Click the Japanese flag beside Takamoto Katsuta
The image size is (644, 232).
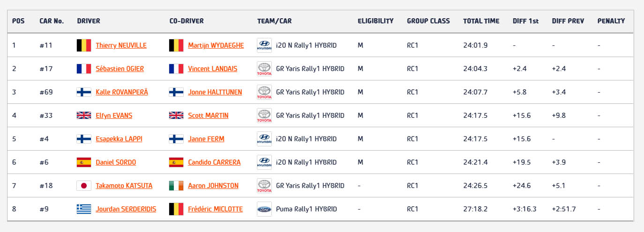point(84,186)
